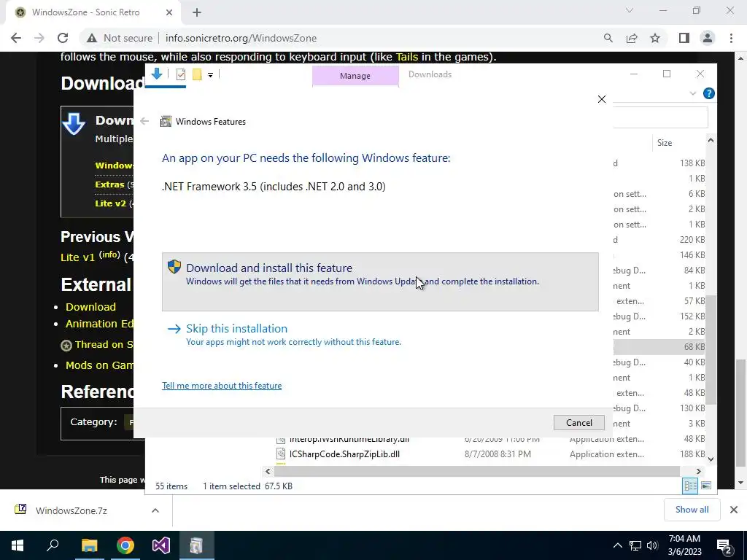Click the 220 KB size cell

pos(692,240)
